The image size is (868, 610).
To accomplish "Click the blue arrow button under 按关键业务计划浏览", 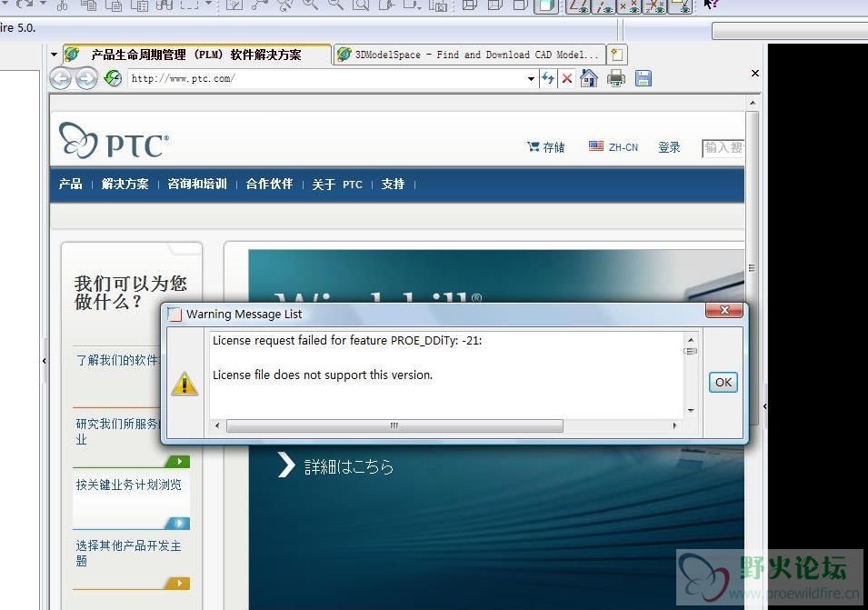I will pyautogui.click(x=178, y=523).
